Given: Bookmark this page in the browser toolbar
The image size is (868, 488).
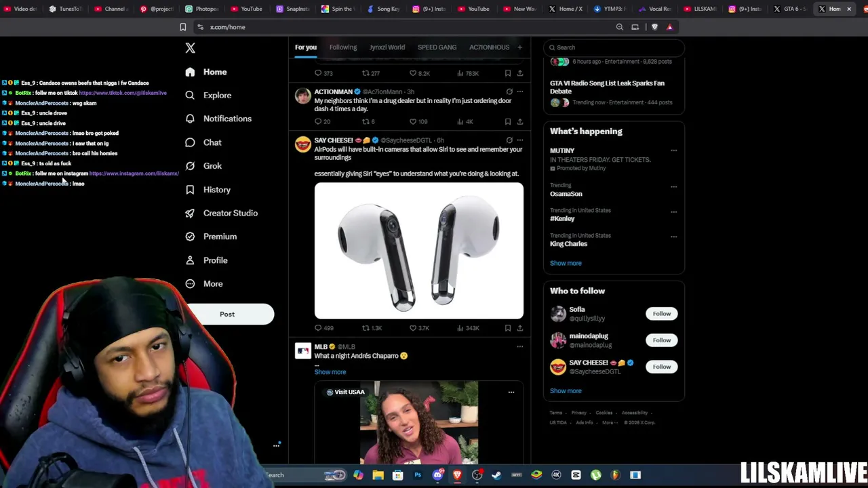Looking at the screenshot, I should 182,27.
